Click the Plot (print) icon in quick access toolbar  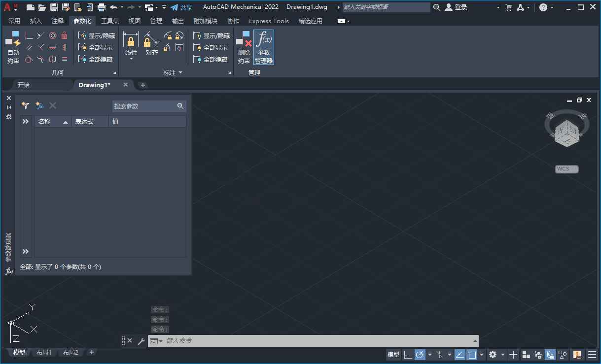[102, 7]
